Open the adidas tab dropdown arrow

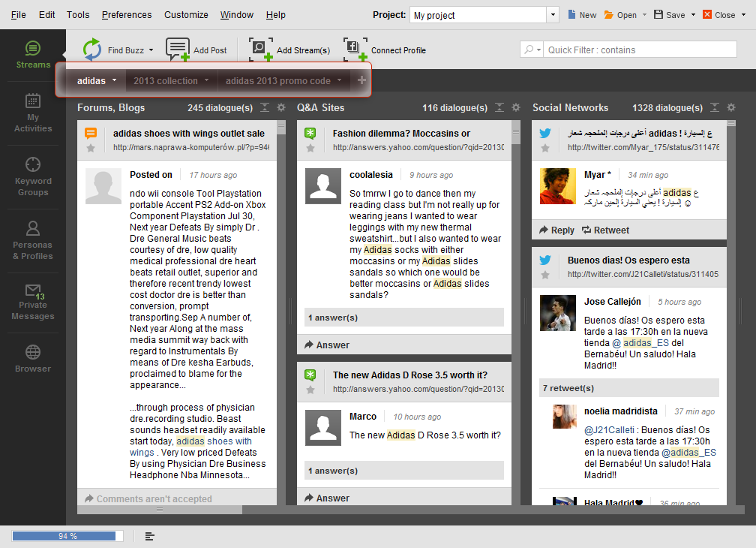pyautogui.click(x=114, y=80)
